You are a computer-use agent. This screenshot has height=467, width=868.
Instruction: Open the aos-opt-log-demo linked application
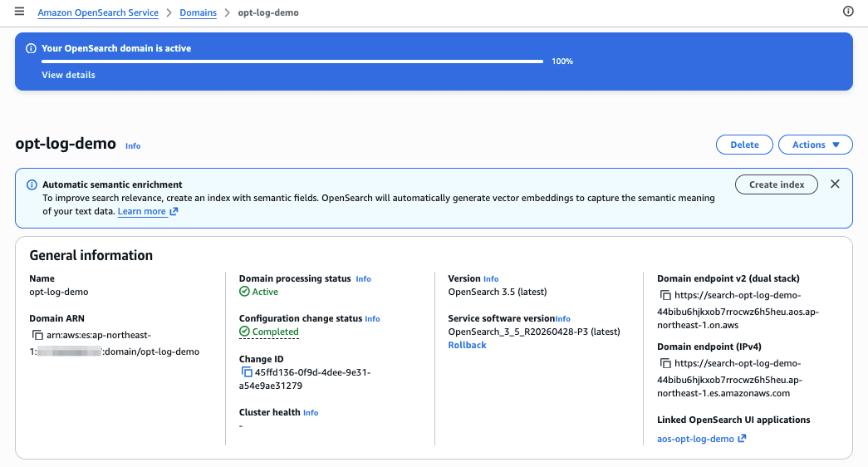coord(695,439)
